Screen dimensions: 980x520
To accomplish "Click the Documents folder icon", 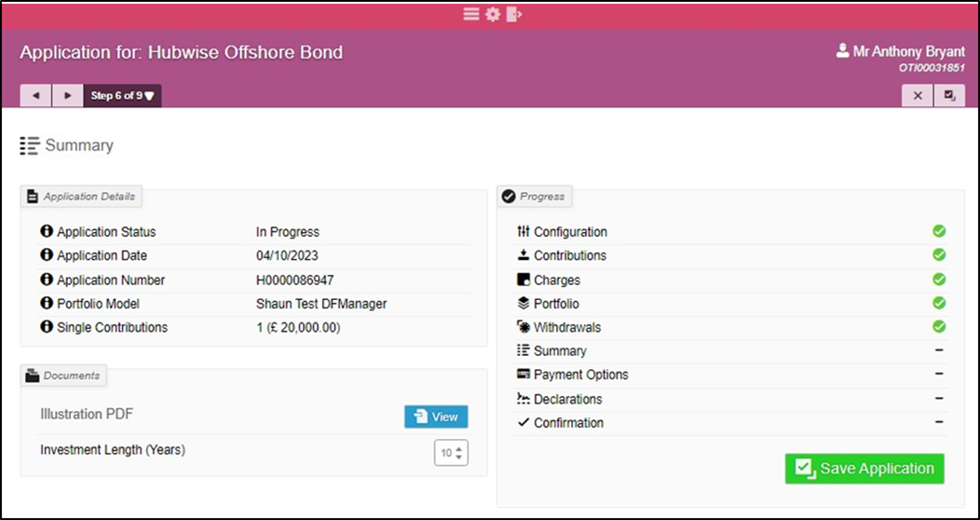I will pos(32,376).
